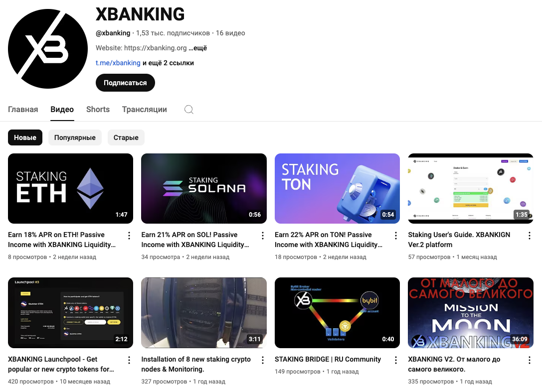Viewport: 542px width, 392px height.
Task: Click title 'XBANKING Launchpool - Get popular or new crypto tokens'
Action: 61,364
